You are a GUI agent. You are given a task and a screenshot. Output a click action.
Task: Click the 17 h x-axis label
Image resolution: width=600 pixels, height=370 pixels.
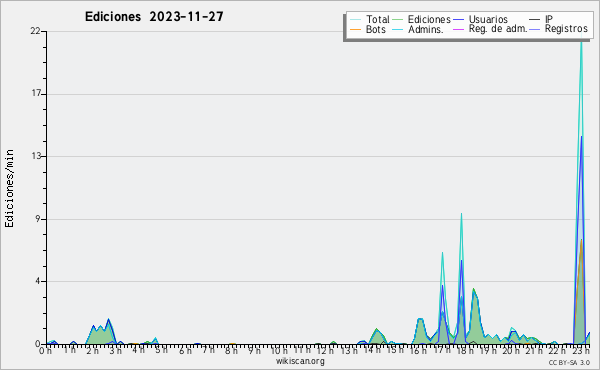point(442,350)
